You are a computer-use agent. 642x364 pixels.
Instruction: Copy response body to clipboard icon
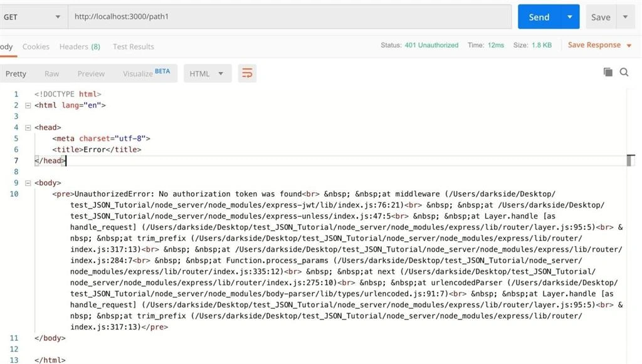coord(608,73)
